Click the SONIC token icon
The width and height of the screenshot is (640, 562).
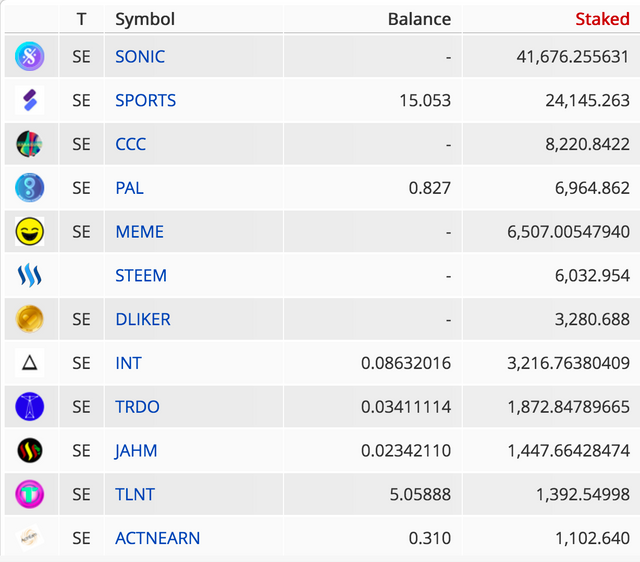(x=29, y=56)
